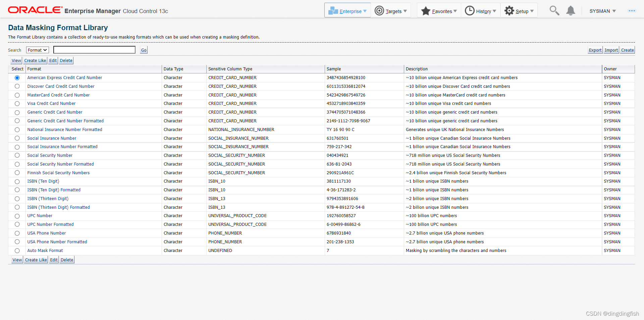Click the Oracle logo
Viewport: 644px width, 320px height.
(35, 10)
